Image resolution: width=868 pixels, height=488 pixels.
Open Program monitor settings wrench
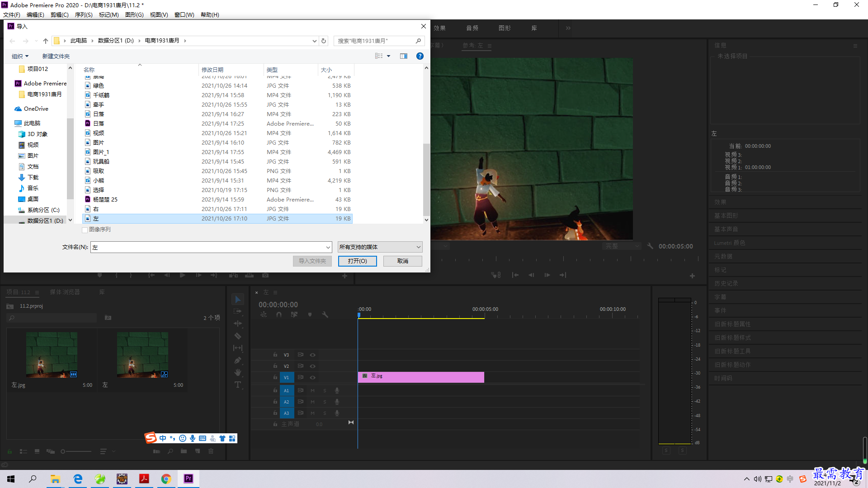[650, 246]
